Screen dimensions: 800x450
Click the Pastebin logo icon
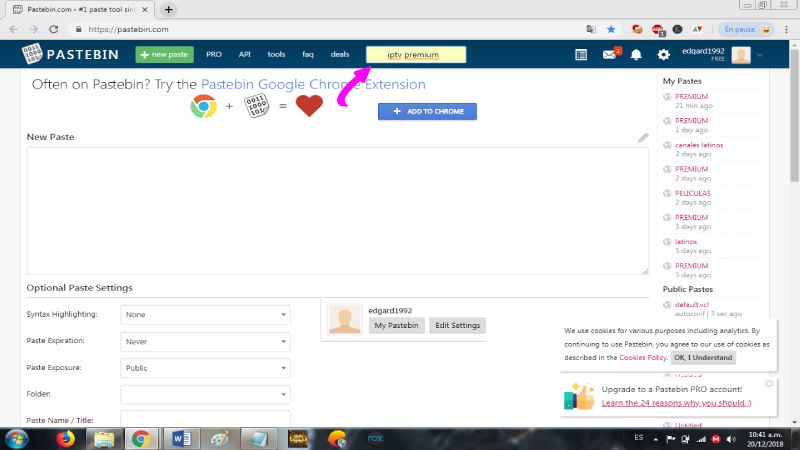(32, 54)
